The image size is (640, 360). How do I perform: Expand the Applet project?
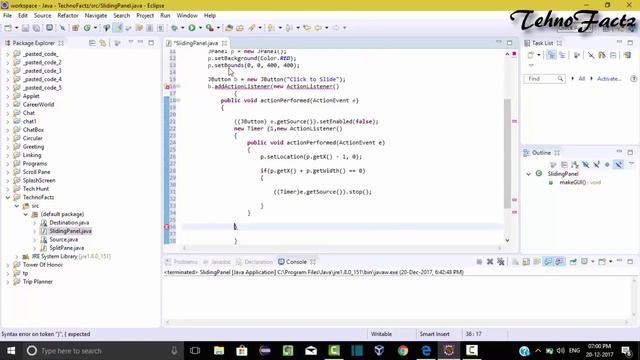click(7, 96)
